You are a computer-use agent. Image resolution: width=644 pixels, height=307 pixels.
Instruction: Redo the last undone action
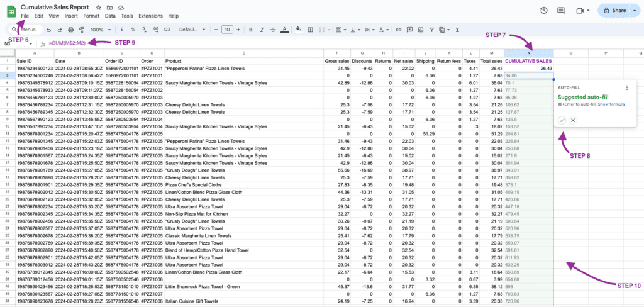click(x=60, y=30)
